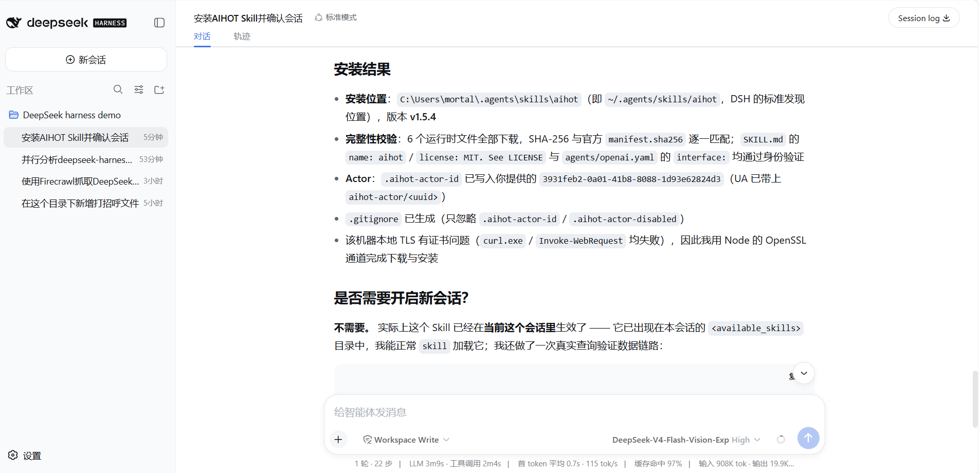Click the session title 安装AIHOT Skill并确认会话 in header
Screen dimensions: 980x473
click(x=248, y=18)
